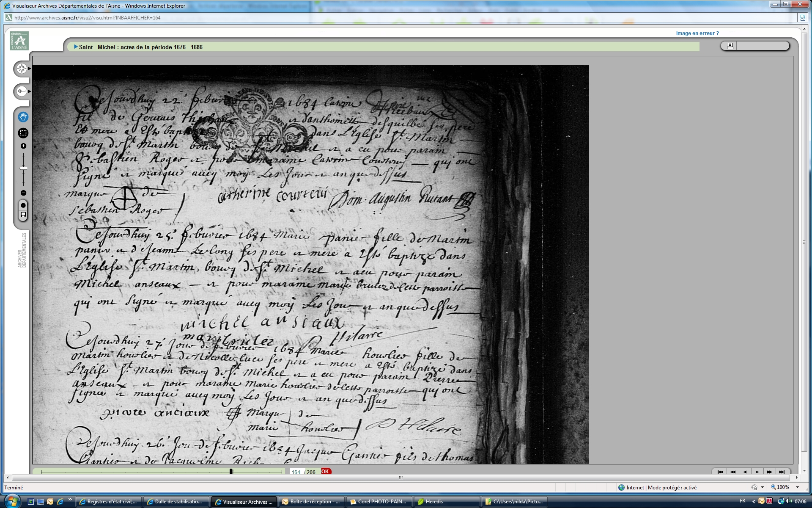Go to the next page
The height and width of the screenshot is (508, 812).
click(x=757, y=472)
